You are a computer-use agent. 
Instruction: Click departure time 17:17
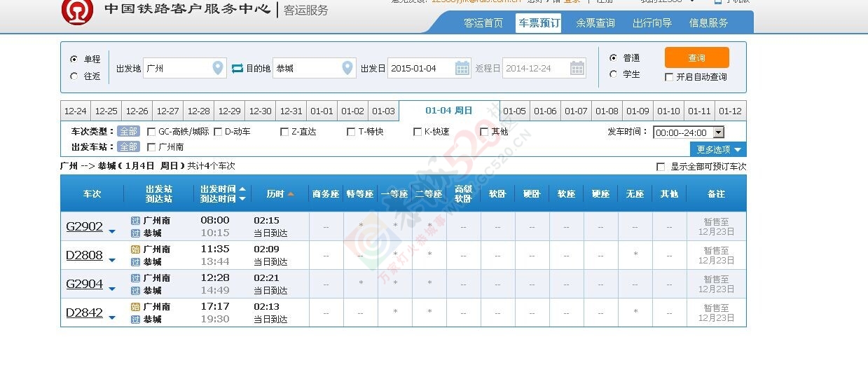[x=215, y=306]
